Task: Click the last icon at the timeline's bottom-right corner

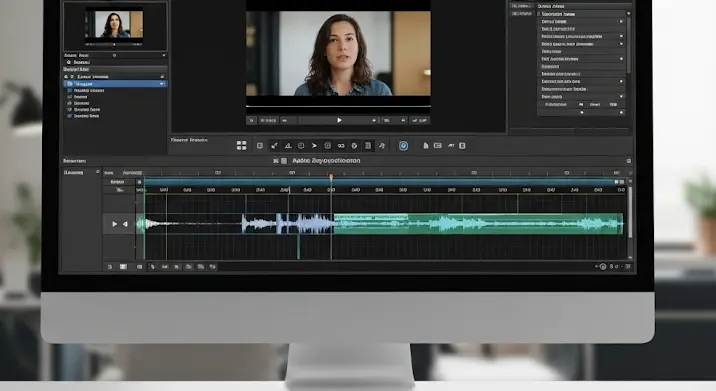Action: pyautogui.click(x=628, y=266)
